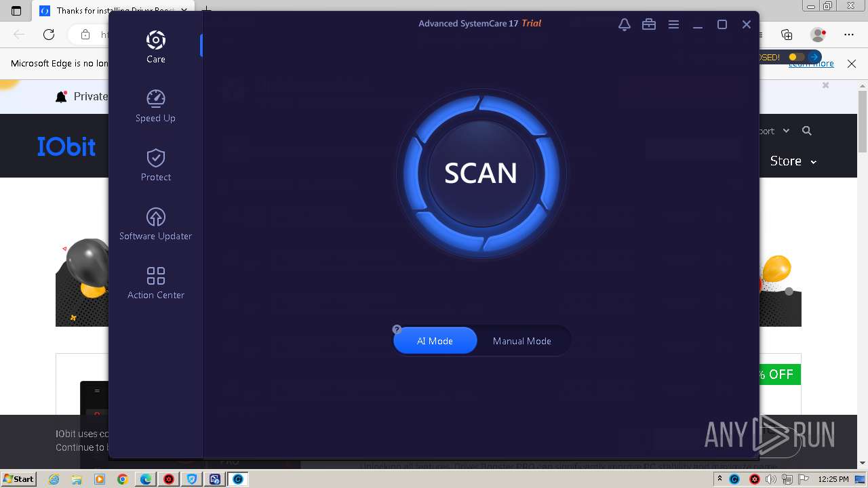
Task: View site information lock icon
Action: point(85,35)
